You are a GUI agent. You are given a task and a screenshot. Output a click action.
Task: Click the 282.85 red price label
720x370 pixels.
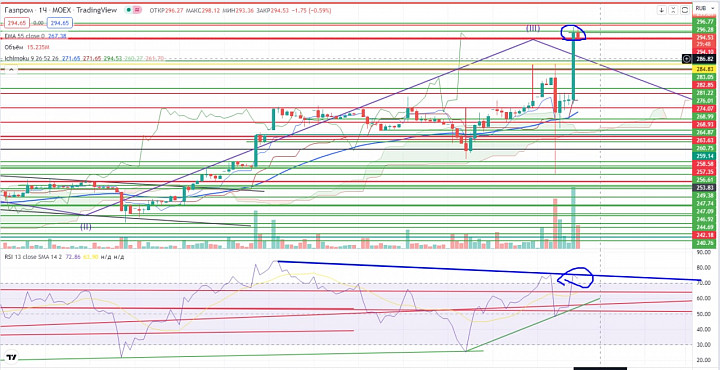point(704,85)
